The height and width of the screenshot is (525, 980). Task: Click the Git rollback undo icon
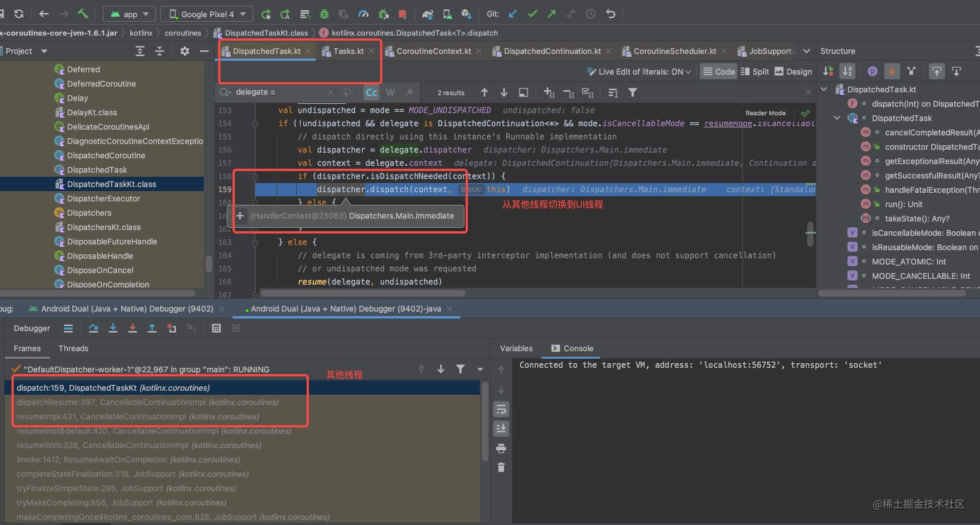click(611, 14)
